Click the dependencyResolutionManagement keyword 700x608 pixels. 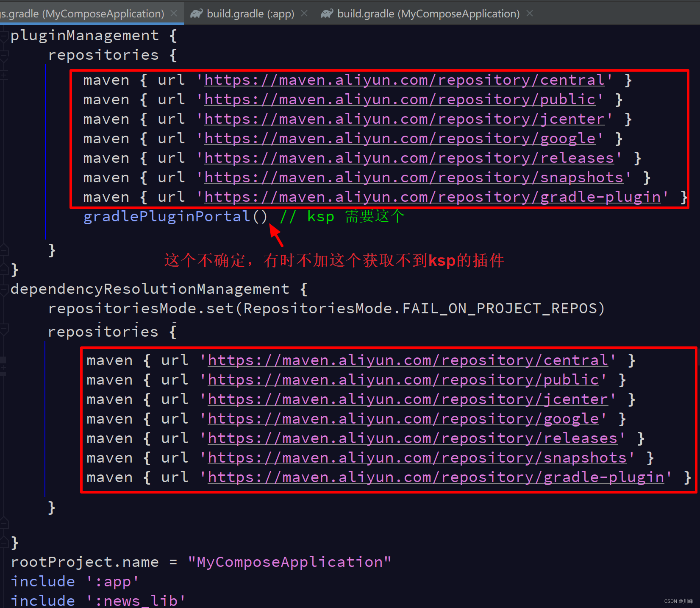coord(150,289)
